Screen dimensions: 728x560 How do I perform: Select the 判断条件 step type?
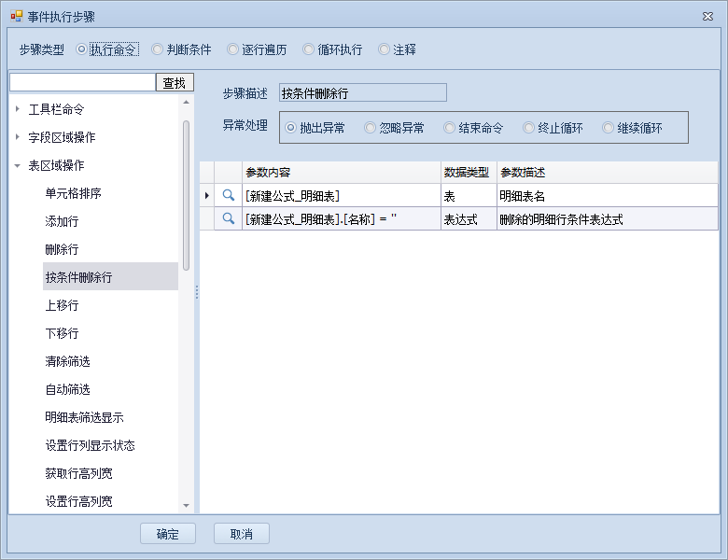[x=158, y=49]
